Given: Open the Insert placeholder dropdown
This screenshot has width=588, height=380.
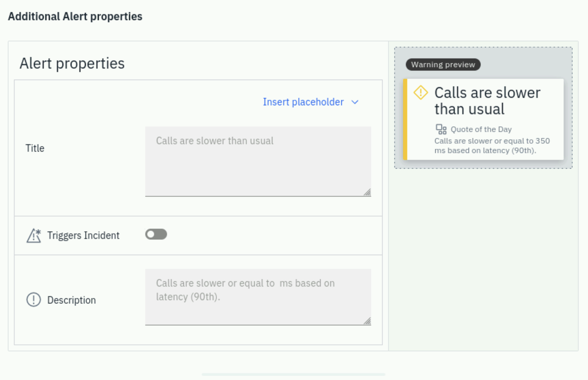Looking at the screenshot, I should click(311, 102).
